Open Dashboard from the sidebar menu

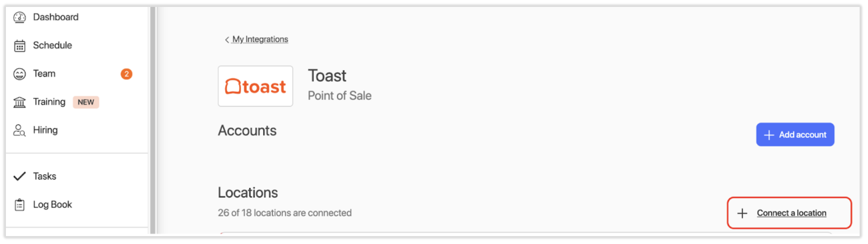click(x=56, y=17)
